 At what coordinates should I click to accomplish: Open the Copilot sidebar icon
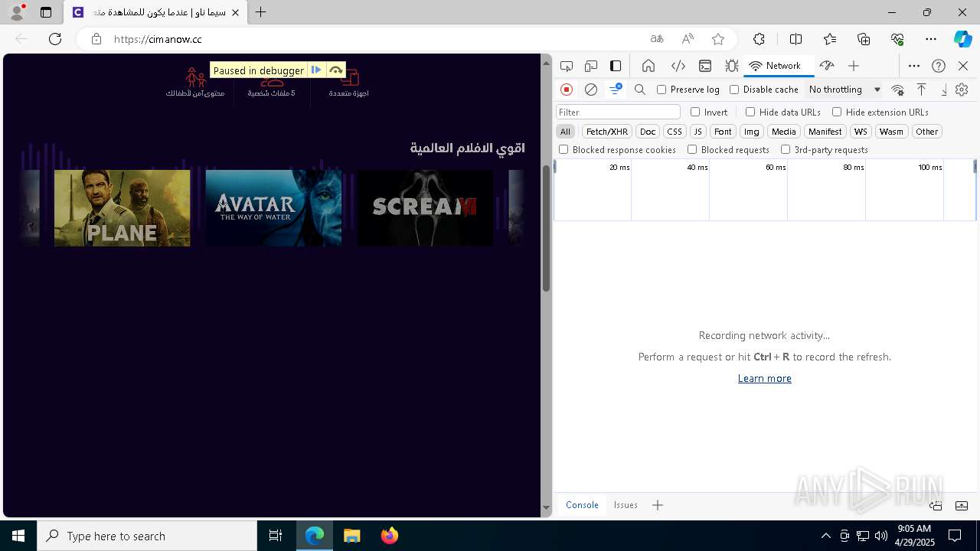tap(962, 39)
